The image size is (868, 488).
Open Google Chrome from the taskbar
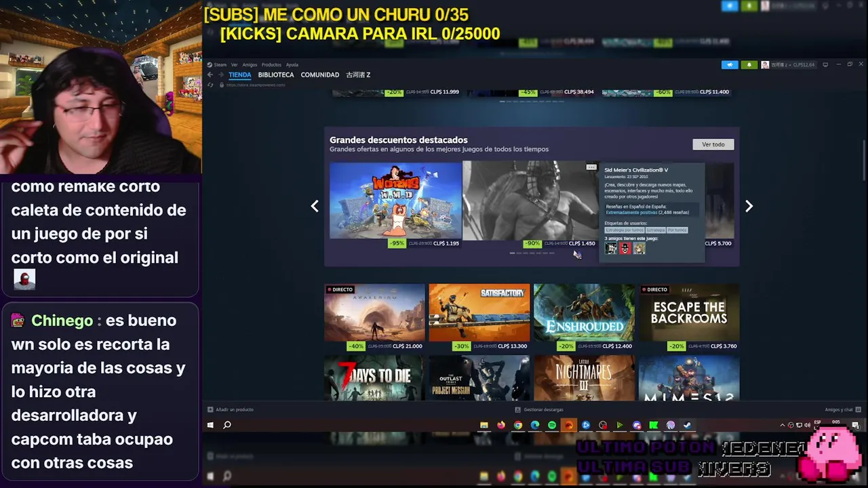[x=518, y=425]
